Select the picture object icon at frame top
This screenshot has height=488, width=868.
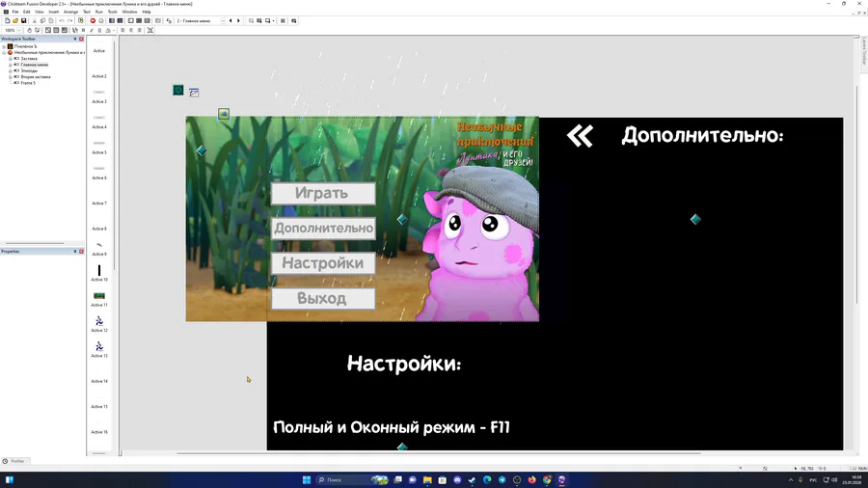click(224, 114)
